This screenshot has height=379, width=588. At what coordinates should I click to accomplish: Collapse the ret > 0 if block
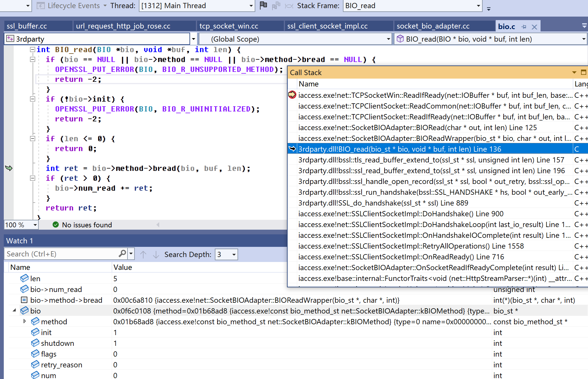click(33, 178)
